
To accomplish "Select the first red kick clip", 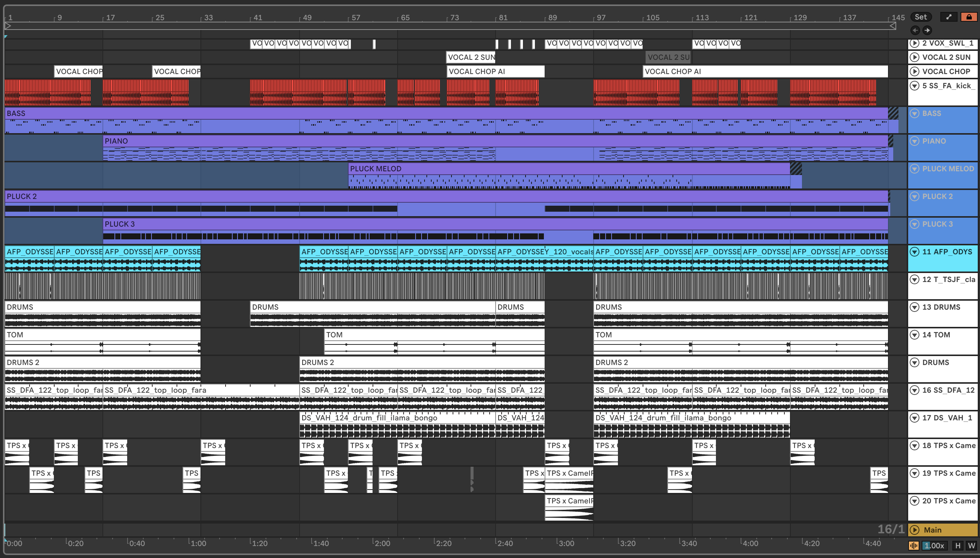I will coord(48,92).
